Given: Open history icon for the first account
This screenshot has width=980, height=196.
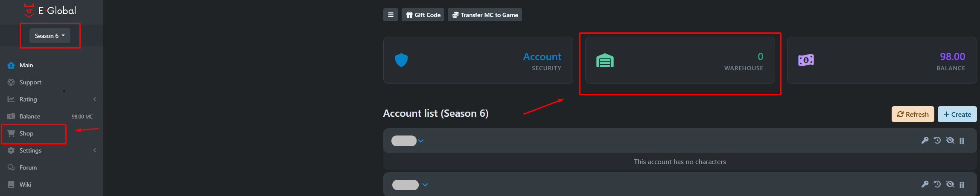Looking at the screenshot, I should (x=937, y=140).
